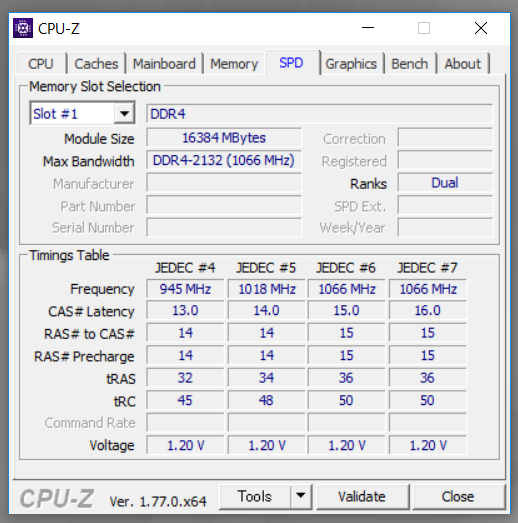Screen dimensions: 518x523
Task: Click the empty Serial Number field
Action: click(224, 228)
